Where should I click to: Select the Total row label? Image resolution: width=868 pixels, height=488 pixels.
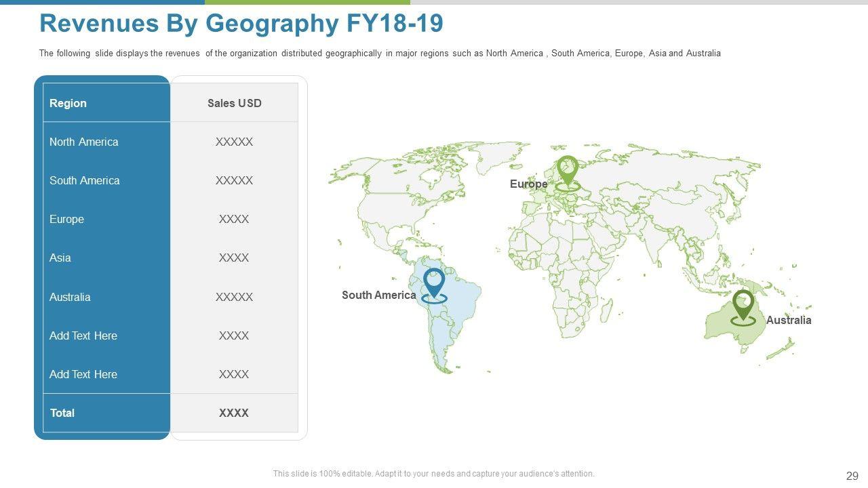point(62,413)
